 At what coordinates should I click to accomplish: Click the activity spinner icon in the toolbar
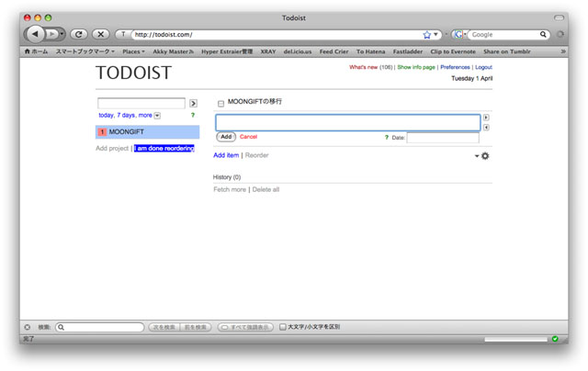click(x=560, y=34)
